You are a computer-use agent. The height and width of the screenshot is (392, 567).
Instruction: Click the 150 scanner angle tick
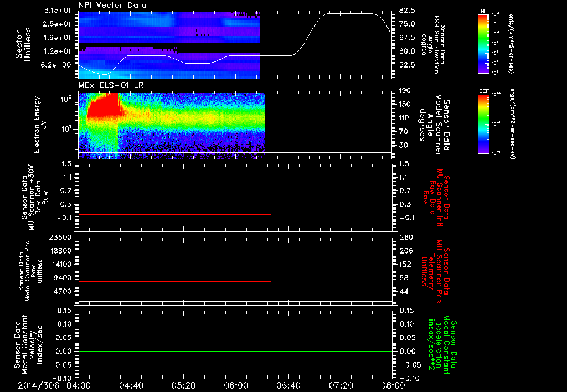point(405,105)
